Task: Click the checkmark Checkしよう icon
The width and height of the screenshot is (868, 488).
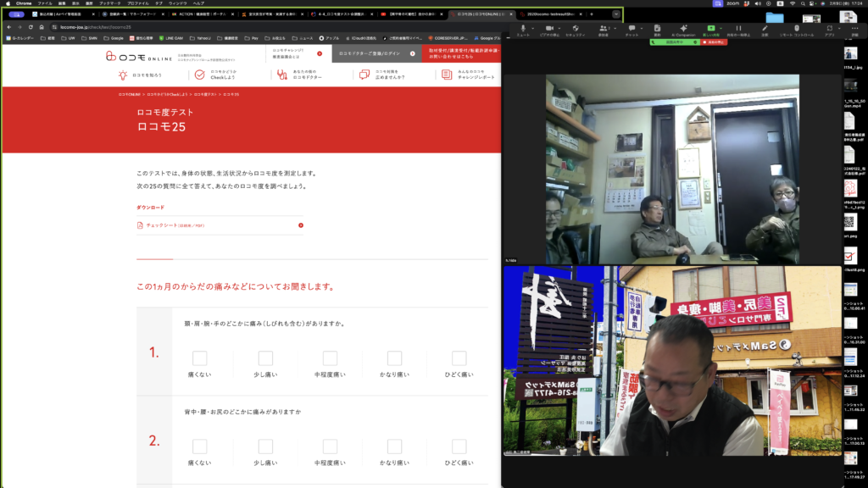Action: click(x=199, y=75)
